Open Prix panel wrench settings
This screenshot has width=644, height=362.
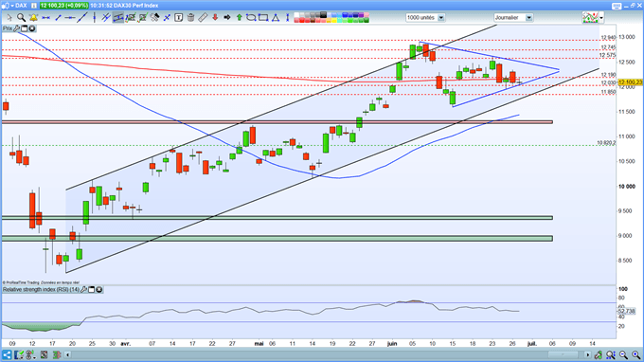[16, 28]
